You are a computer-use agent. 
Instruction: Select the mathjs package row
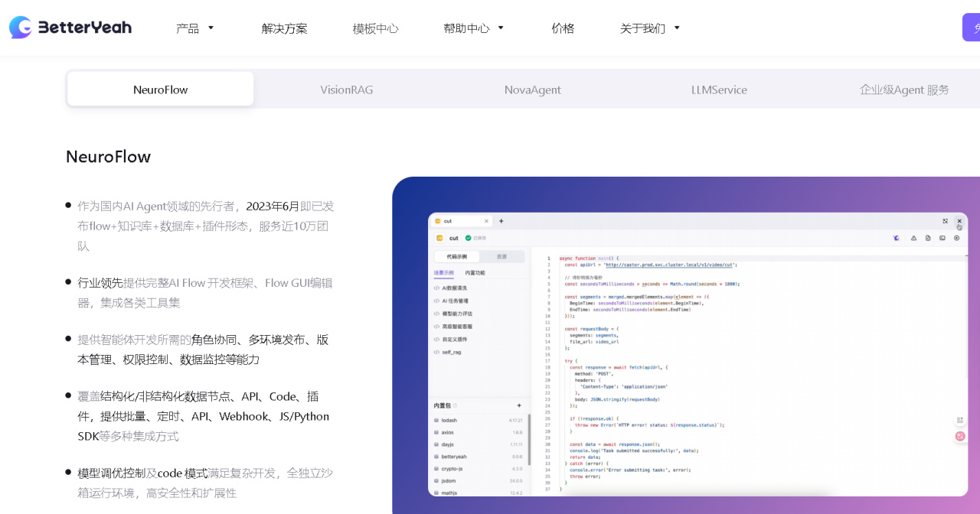479,493
